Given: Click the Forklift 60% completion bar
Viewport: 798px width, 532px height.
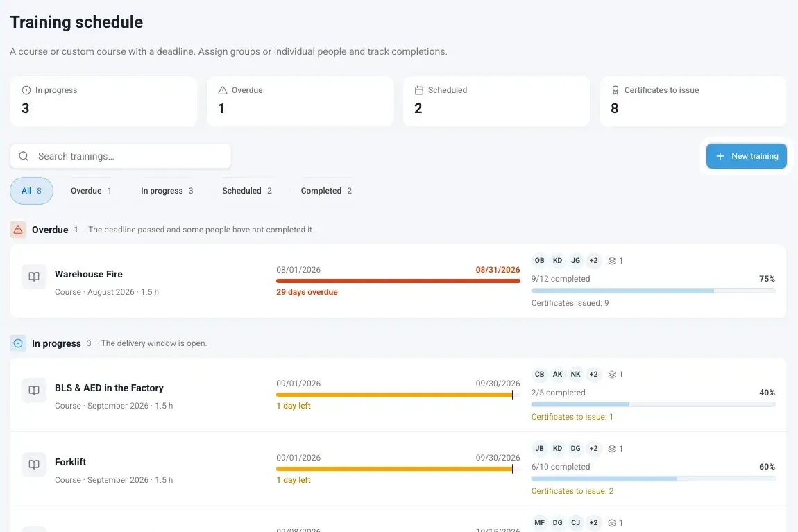Looking at the screenshot, I should [x=654, y=479].
